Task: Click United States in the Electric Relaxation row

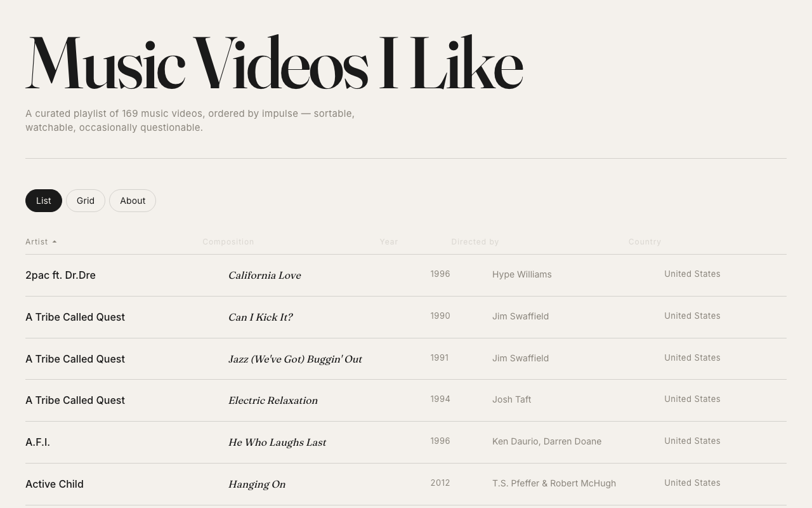Action: click(692, 399)
